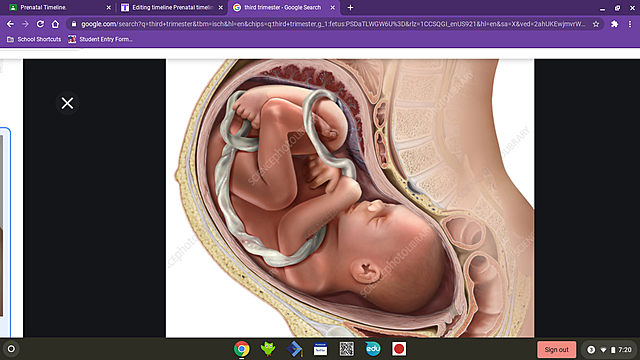Image resolution: width=640 pixels, height=360 pixels.
Task: View site security lock information
Action: pyautogui.click(x=74, y=24)
